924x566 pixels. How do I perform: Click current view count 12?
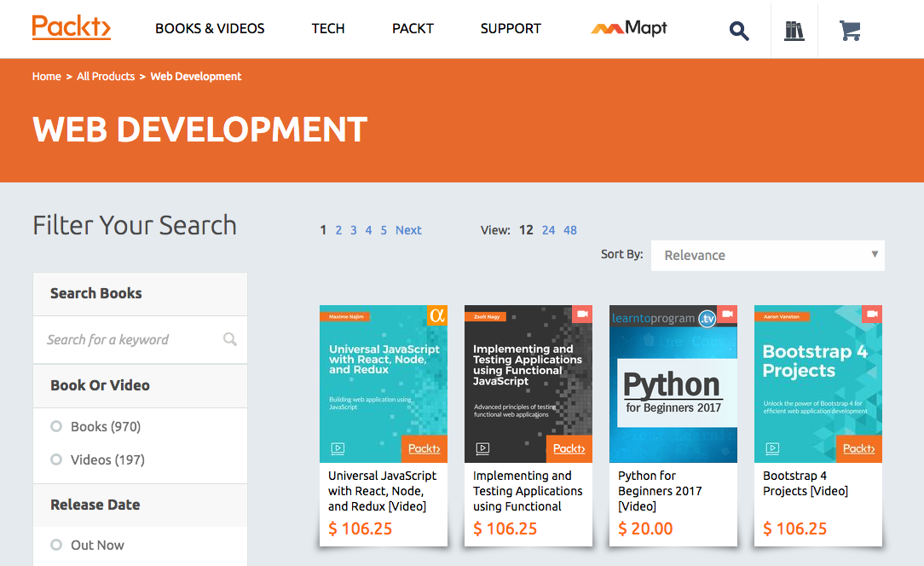[526, 230]
